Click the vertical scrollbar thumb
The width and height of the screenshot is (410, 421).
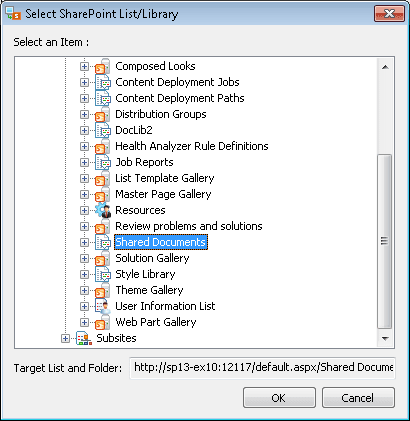pyautogui.click(x=385, y=241)
